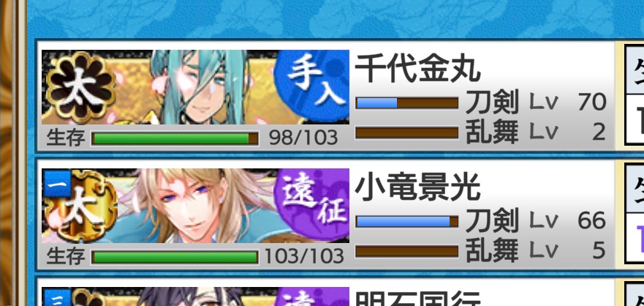
Task: Click the blue 一 team marker
Action: [57, 184]
